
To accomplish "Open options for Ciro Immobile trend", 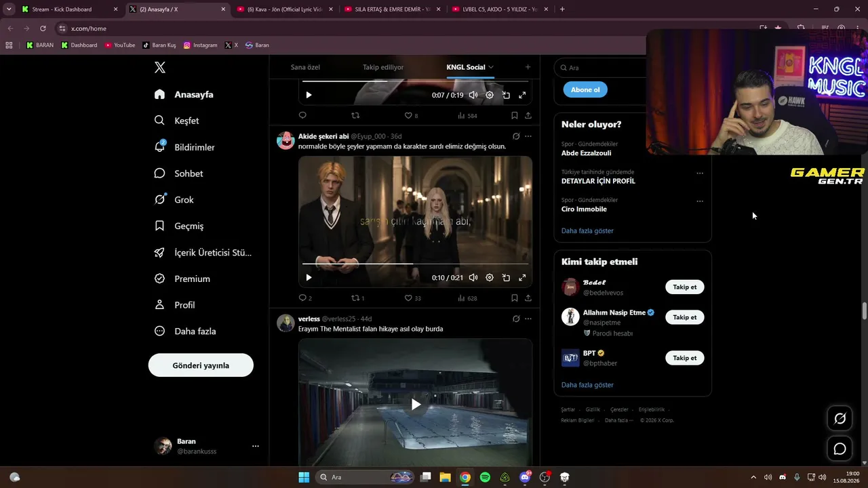I will coord(700,201).
